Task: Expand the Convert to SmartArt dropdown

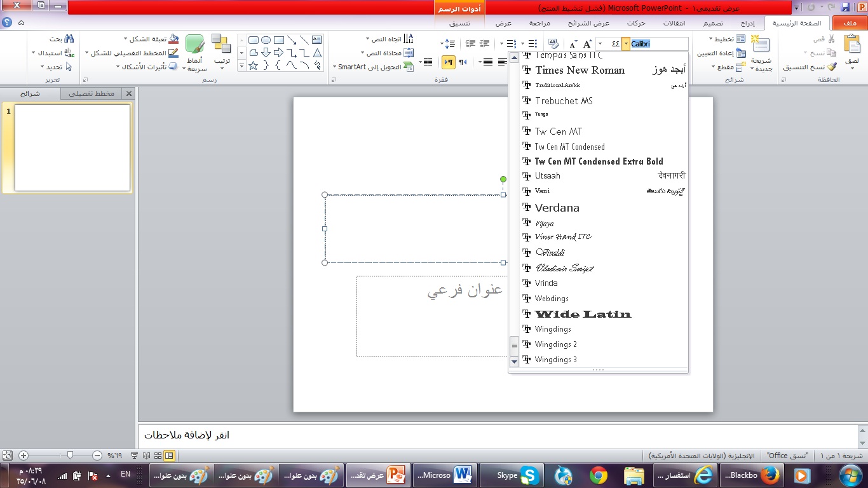Action: (x=335, y=67)
